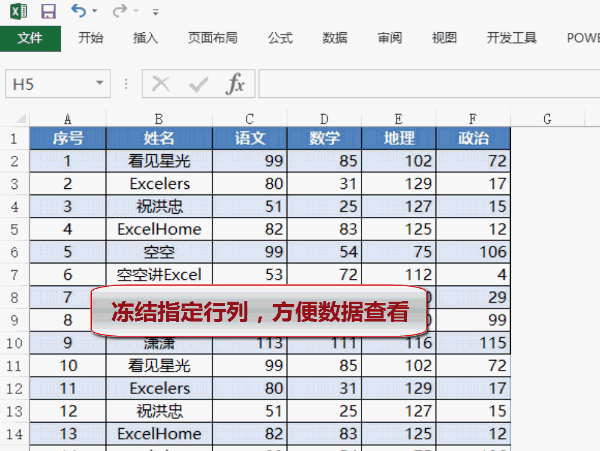Screen dimensions: 600x451
Task: Click the 姓名 header cell
Action: (159, 138)
